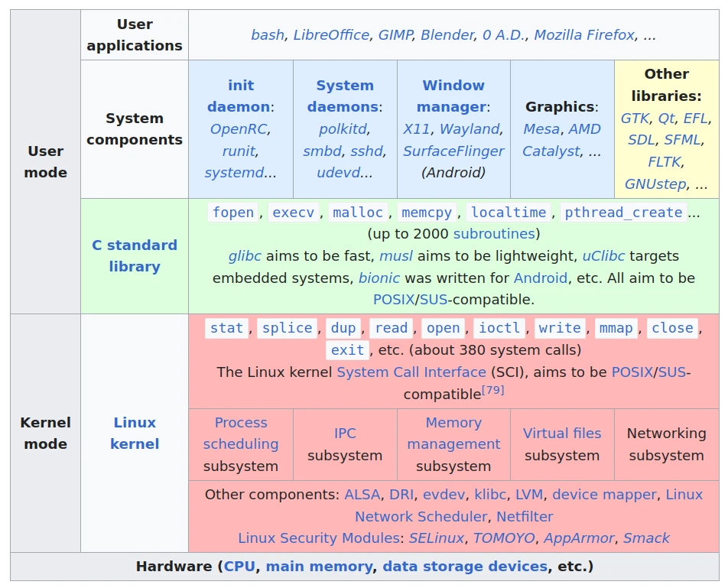Follow the systemd link
The height and width of the screenshot is (588, 728).
click(234, 173)
